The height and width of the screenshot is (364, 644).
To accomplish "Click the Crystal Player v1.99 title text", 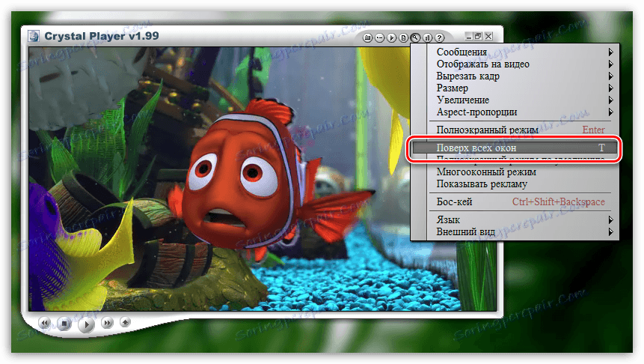I will coord(102,36).
